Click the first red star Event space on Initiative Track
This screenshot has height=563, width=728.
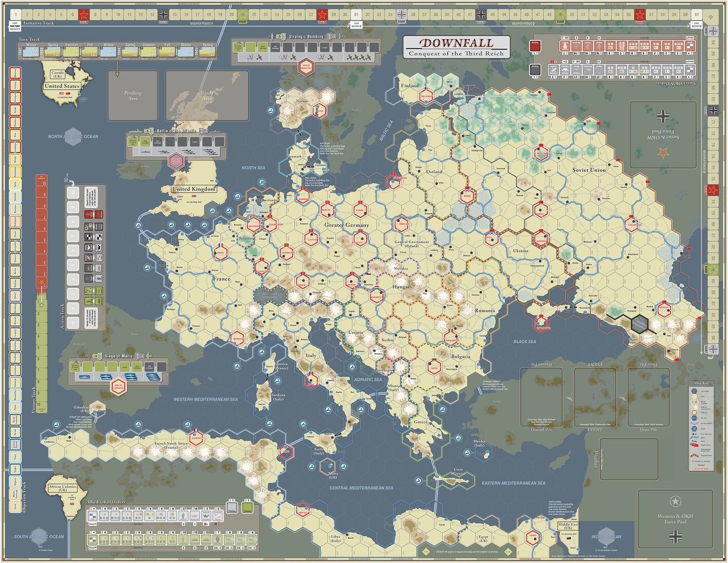coord(84,15)
